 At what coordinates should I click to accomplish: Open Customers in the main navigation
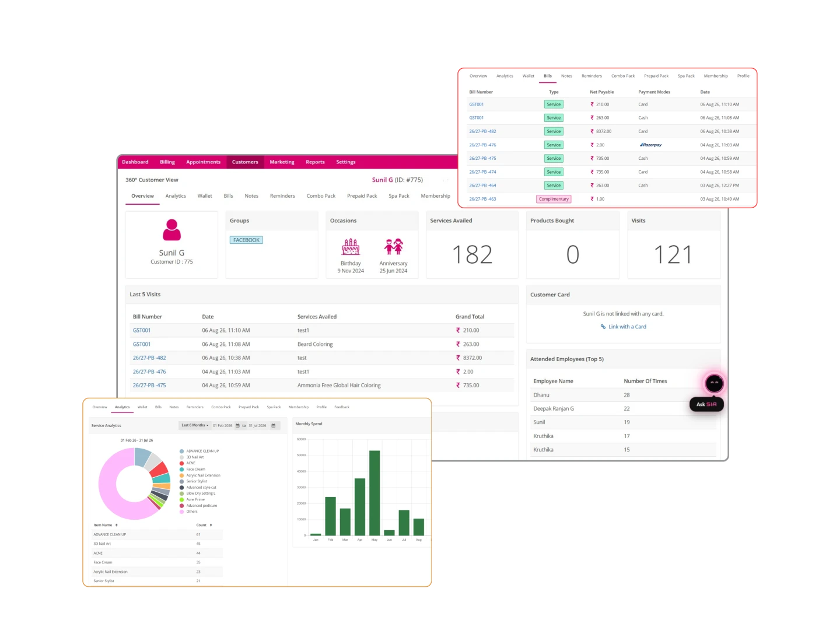click(x=245, y=162)
